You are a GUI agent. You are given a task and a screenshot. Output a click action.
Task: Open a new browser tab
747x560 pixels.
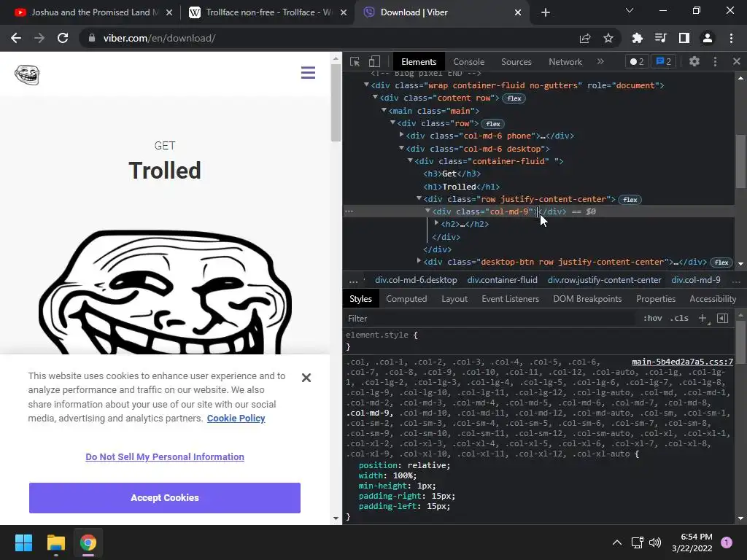(x=546, y=12)
